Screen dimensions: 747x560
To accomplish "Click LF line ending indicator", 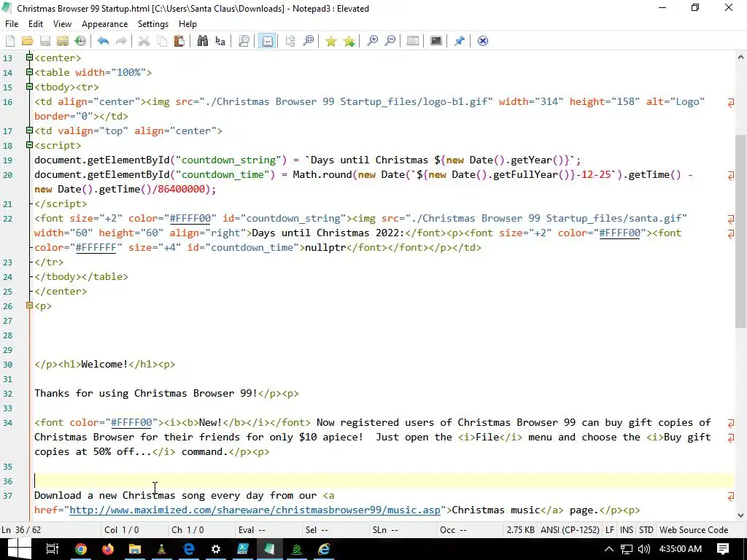I will tap(610, 530).
